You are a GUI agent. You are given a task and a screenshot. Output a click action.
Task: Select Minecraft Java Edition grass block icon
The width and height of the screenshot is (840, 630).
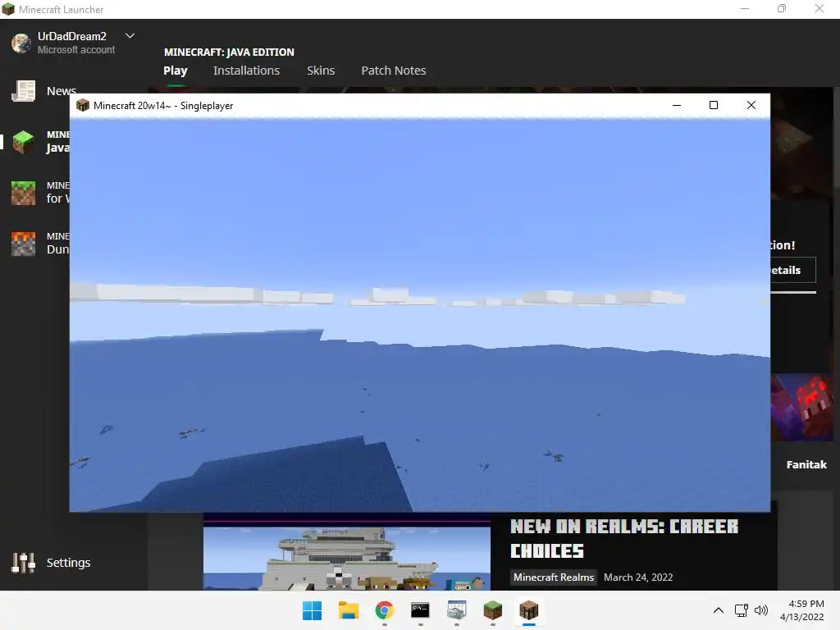[x=24, y=142]
